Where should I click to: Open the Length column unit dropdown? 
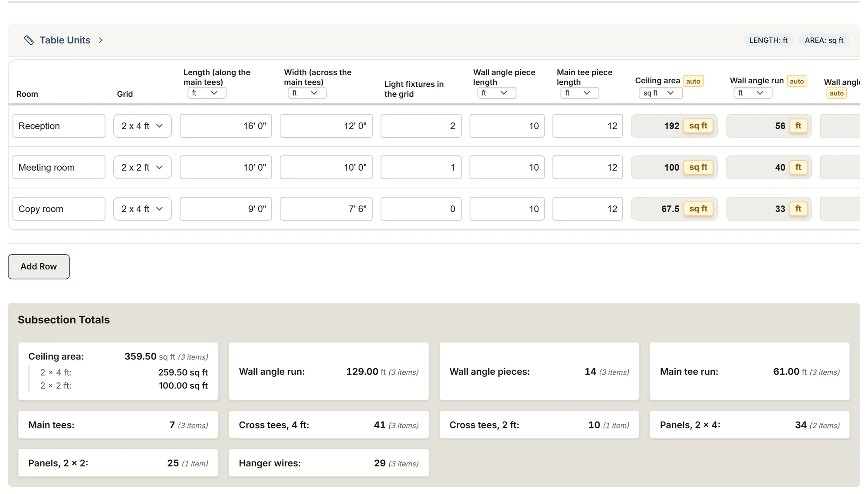click(207, 93)
